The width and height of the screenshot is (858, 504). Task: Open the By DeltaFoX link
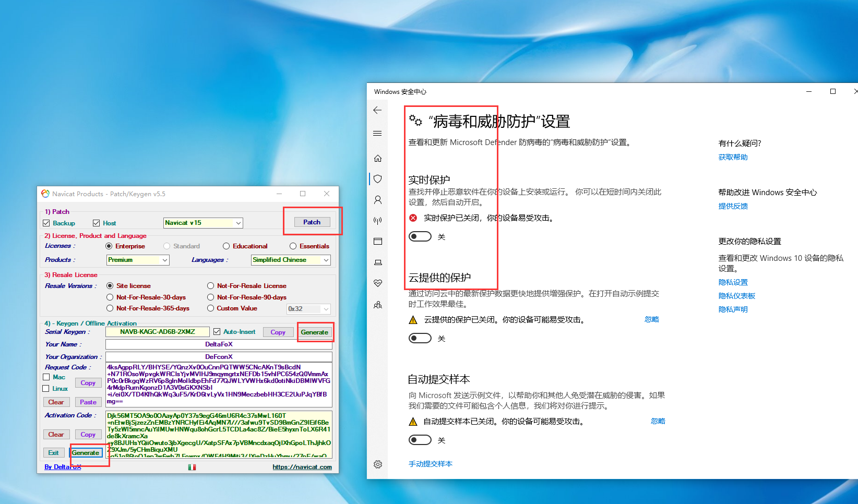tap(63, 467)
